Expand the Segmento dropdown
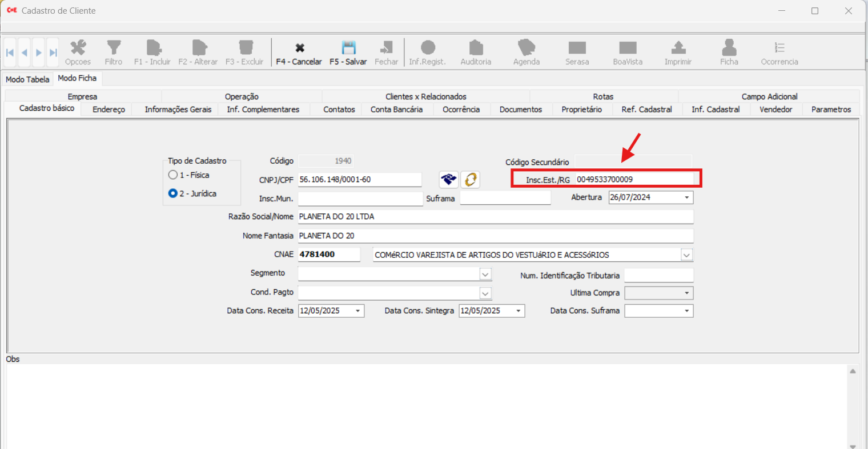Screen dimensions: 868x449 [485, 274]
